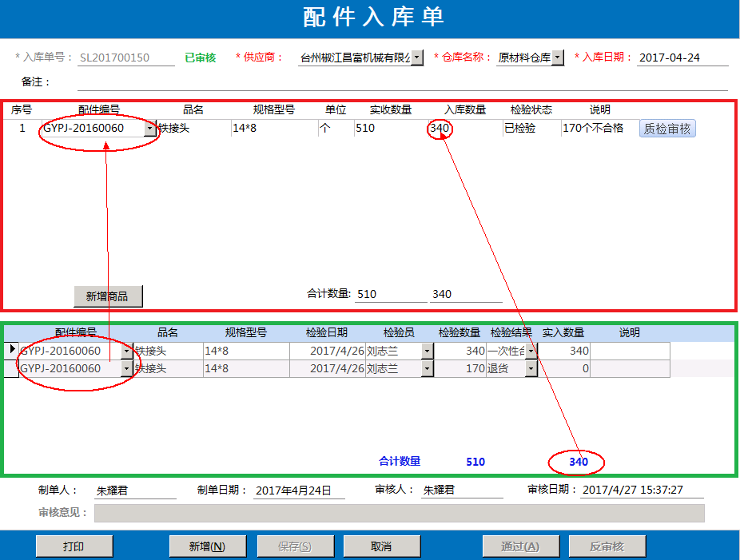Click the 审核人 field 朱耀君
Screen dimensions: 740x560
click(x=462, y=490)
